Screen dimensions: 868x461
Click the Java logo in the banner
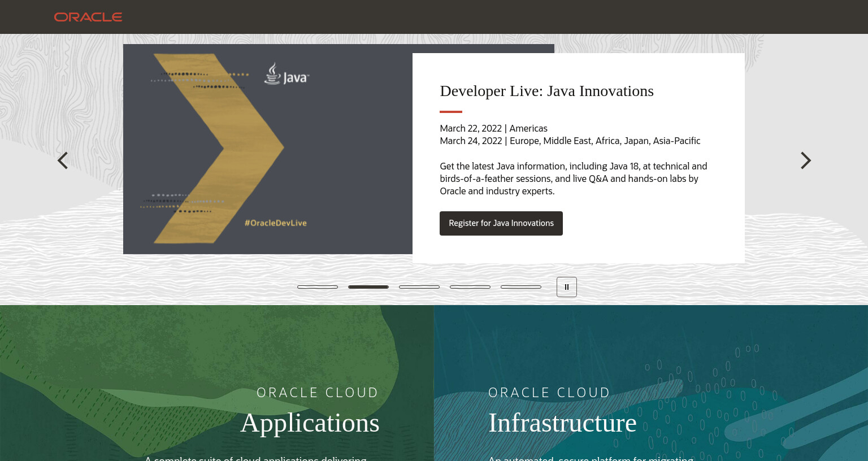click(287, 74)
